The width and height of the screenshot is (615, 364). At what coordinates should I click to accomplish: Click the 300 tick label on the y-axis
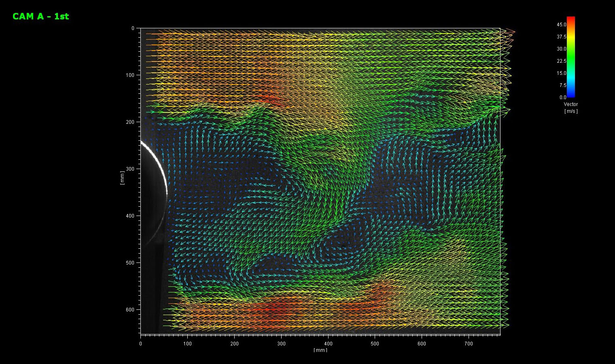[x=130, y=169]
